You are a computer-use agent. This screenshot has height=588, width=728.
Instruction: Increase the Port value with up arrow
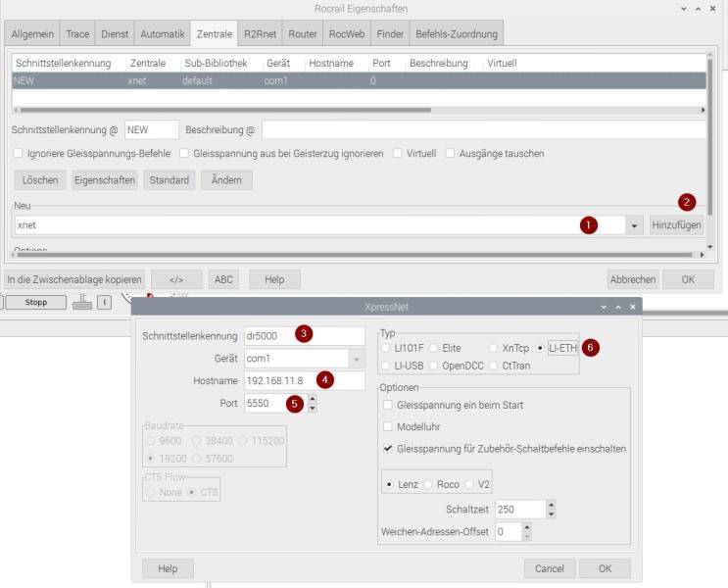point(313,399)
